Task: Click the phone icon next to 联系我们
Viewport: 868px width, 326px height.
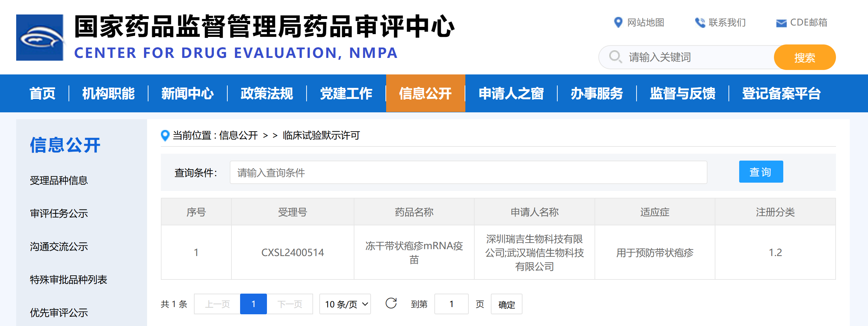Action: coord(700,22)
